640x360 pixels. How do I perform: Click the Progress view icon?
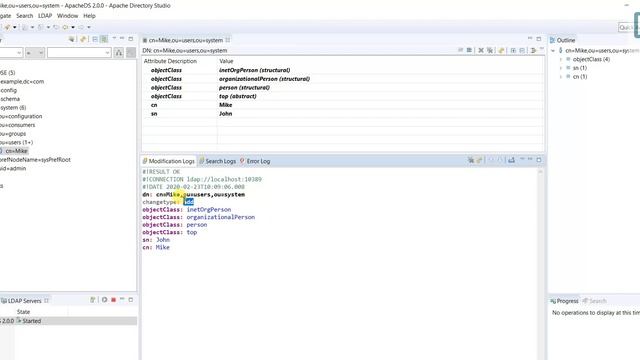coord(553,301)
